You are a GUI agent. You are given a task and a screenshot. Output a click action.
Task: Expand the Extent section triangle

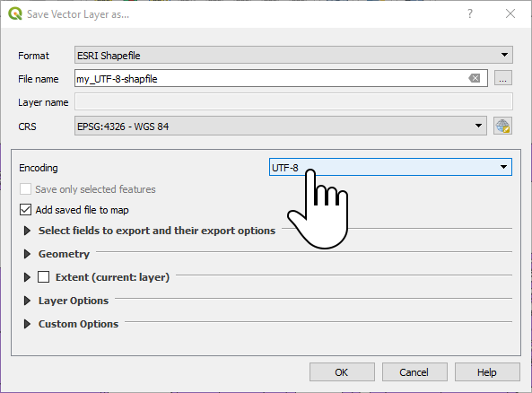[27, 277]
